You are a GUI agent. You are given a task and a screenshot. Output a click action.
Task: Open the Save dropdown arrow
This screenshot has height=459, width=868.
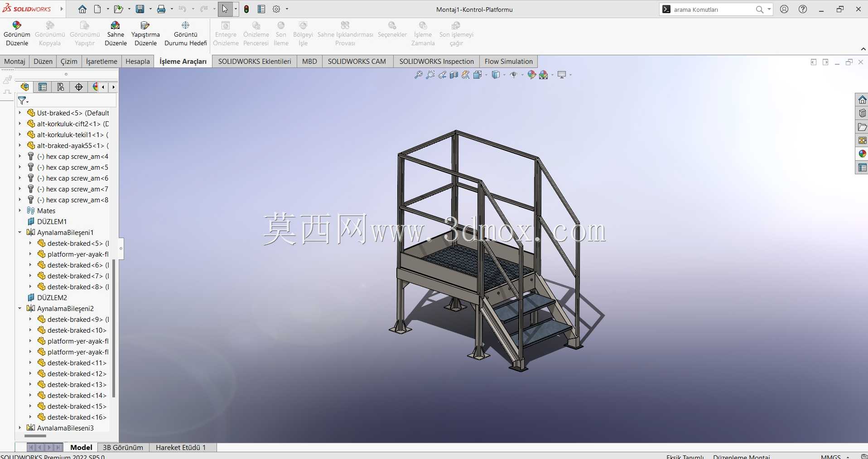click(x=150, y=9)
